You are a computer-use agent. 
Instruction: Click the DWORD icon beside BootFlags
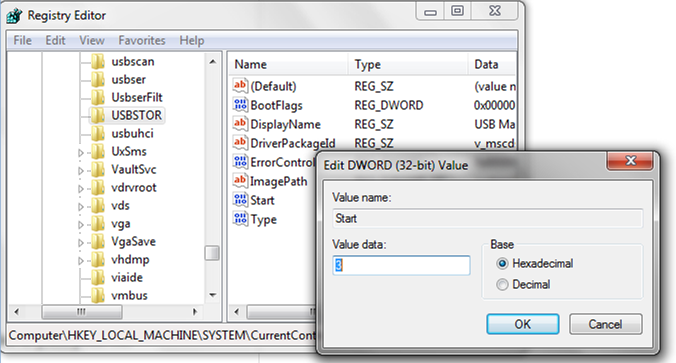[240, 105]
